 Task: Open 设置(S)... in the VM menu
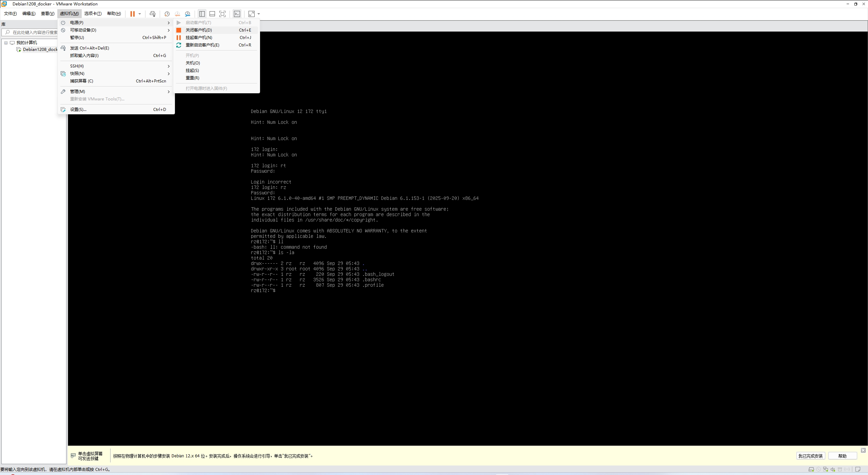coord(78,110)
